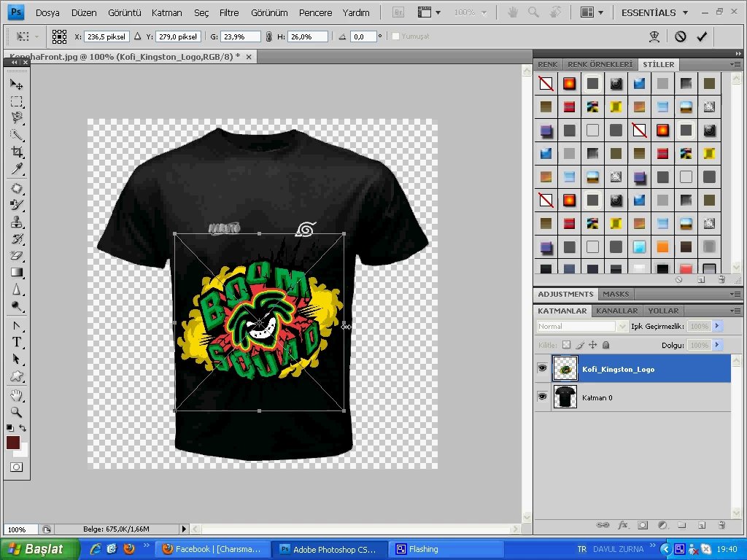Open the Işık Geçirmezlik opacity arrow
This screenshot has width=747, height=560.
point(718,326)
